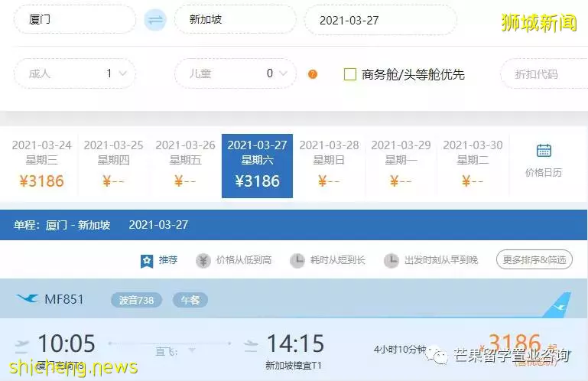The width and height of the screenshot is (588, 381).
Task: Click Xiamen Airlines logo beside MF851
Action: point(28,299)
